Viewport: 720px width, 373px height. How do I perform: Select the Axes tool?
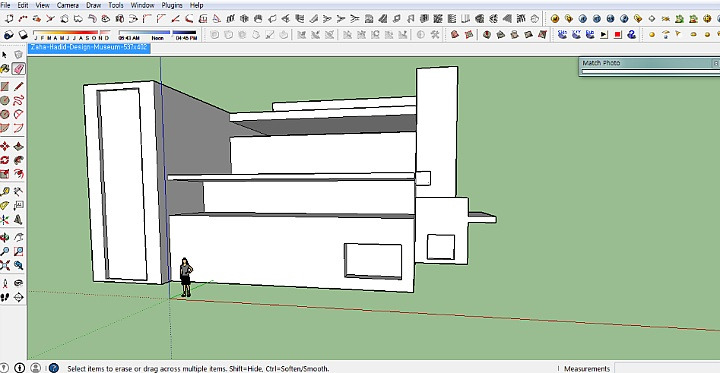(x=5, y=219)
